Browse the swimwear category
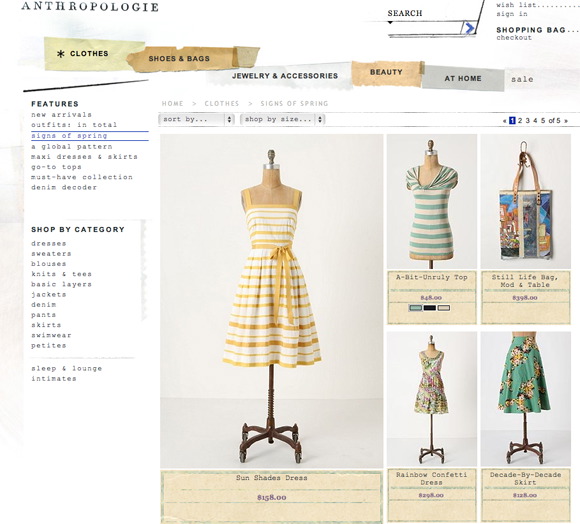Viewport: 580px width, 524px height. tap(51, 335)
